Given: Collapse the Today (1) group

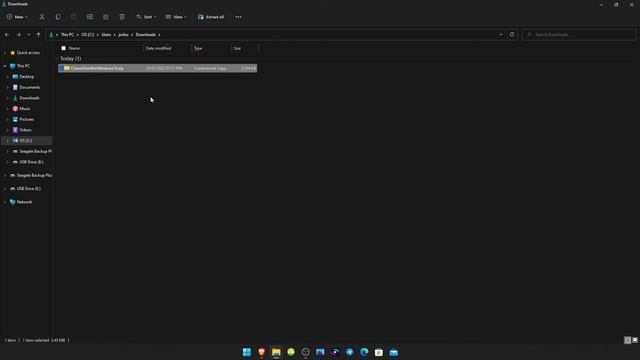Looking at the screenshot, I should (57, 59).
